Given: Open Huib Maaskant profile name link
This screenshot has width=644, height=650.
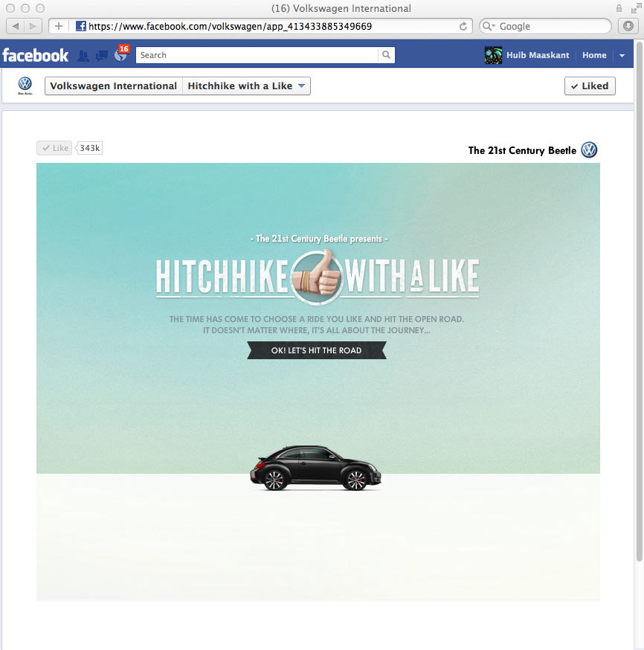Looking at the screenshot, I should [538, 55].
